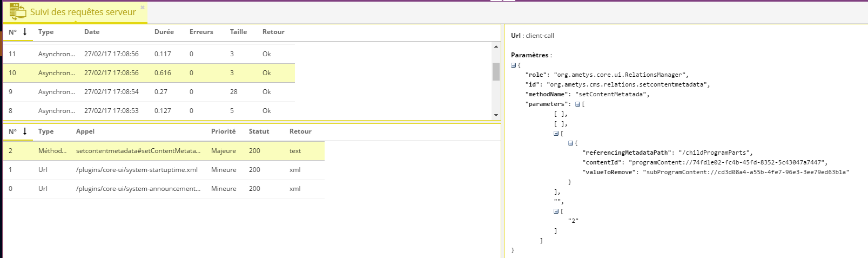Collapse the "parameters" array node
868x258 pixels.
[578, 104]
